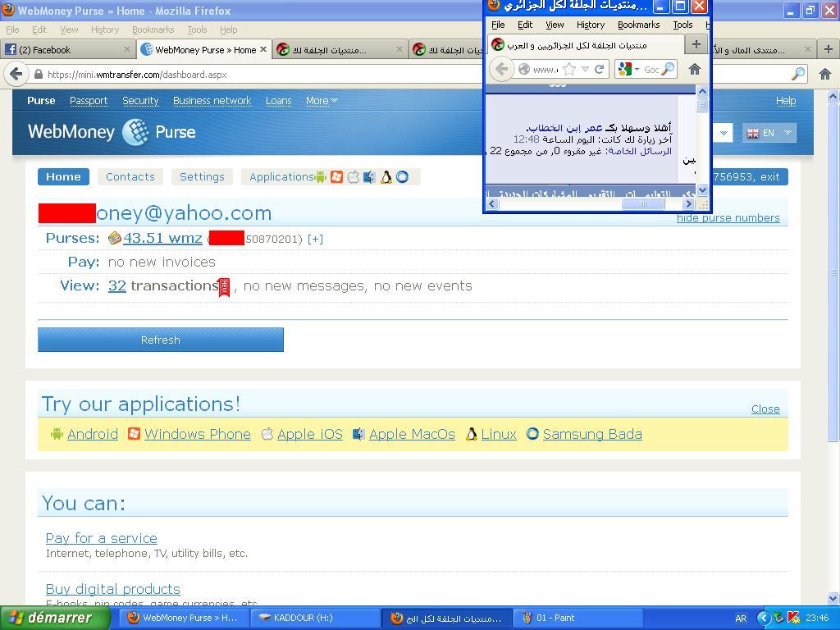This screenshot has width=840, height=630.
Task: Click the Apple icon in Applications tab
Action: (x=353, y=177)
